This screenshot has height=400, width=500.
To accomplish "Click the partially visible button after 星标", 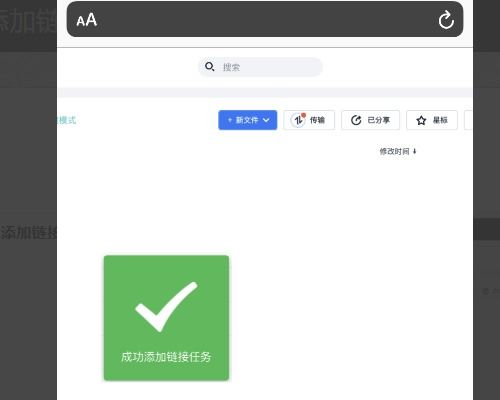I will click(x=468, y=120).
